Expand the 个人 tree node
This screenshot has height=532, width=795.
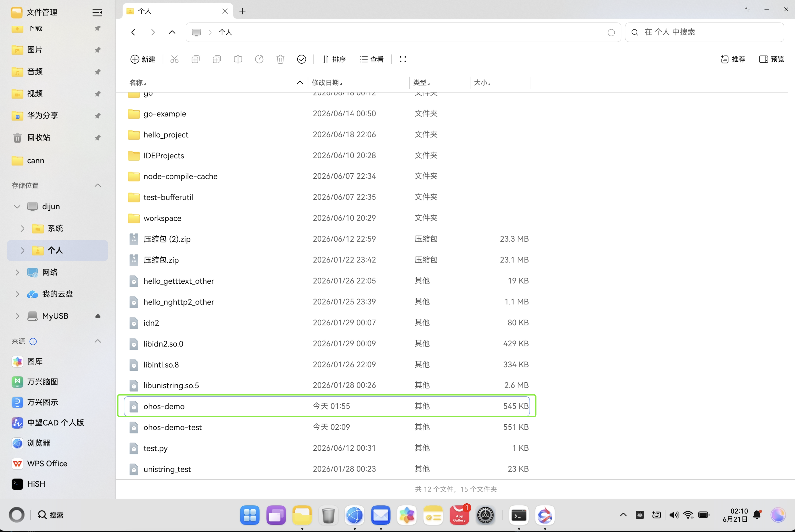pyautogui.click(x=23, y=250)
